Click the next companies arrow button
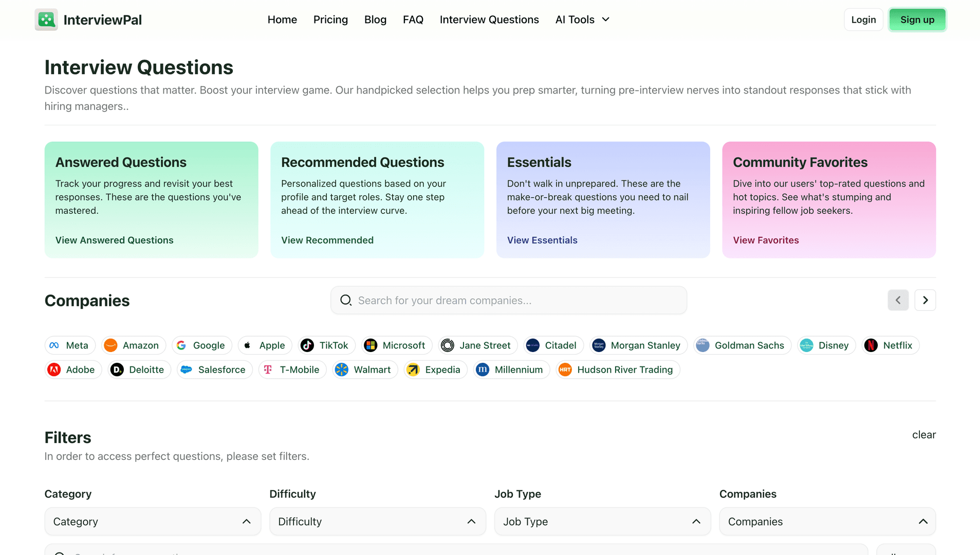Viewport: 980px width, 555px height. click(925, 300)
